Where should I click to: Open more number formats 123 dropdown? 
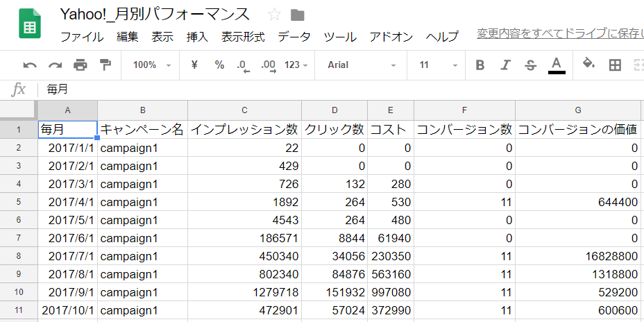tap(296, 65)
